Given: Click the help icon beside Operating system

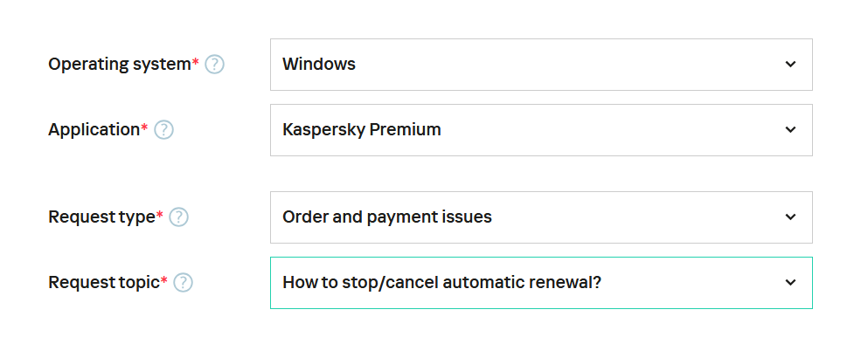Looking at the screenshot, I should click(214, 65).
